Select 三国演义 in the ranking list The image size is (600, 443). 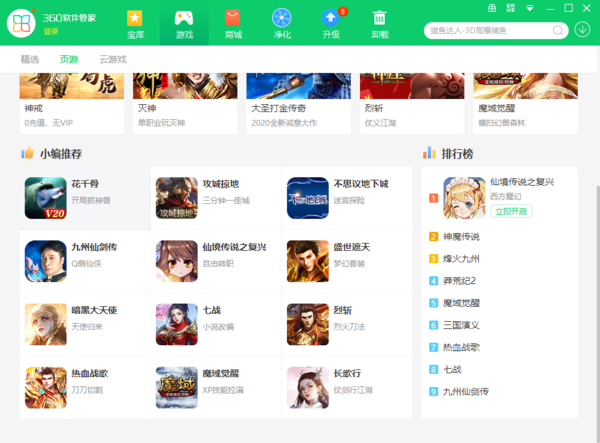click(x=461, y=325)
